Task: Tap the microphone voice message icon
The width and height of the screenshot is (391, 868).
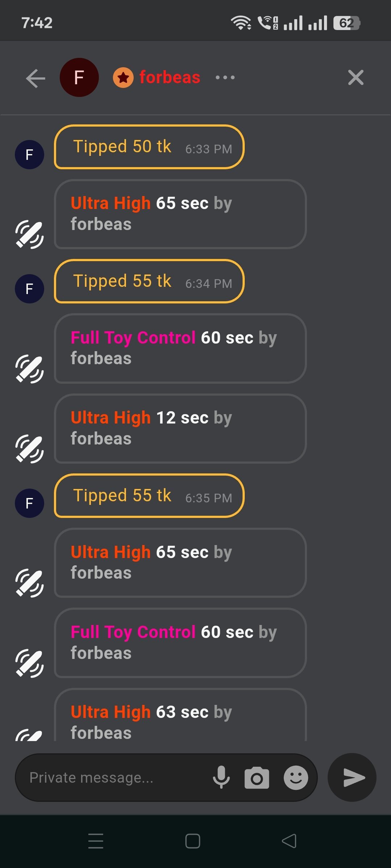Action: pyautogui.click(x=221, y=777)
